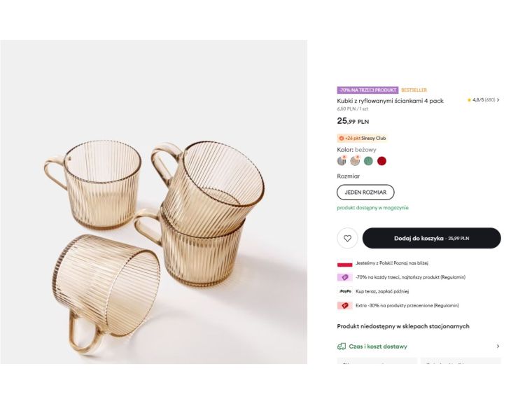The image size is (532, 399).
Task: Click the green delivery truck icon
Action: (x=342, y=346)
